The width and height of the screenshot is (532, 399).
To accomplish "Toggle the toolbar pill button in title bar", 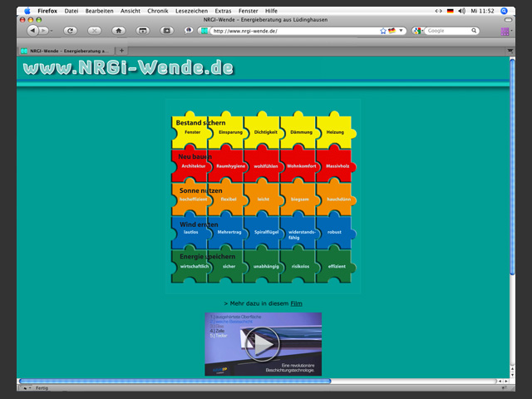I will (x=508, y=20).
